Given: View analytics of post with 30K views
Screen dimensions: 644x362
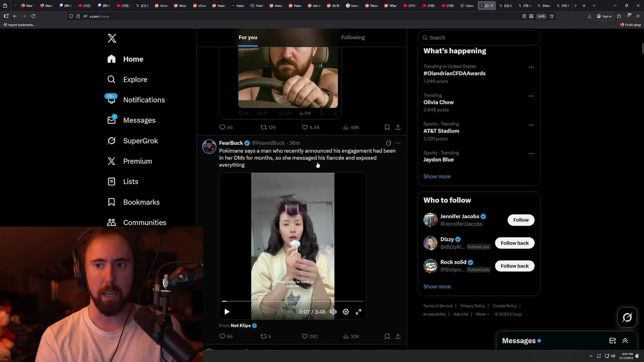Looking at the screenshot, I should coord(351,336).
